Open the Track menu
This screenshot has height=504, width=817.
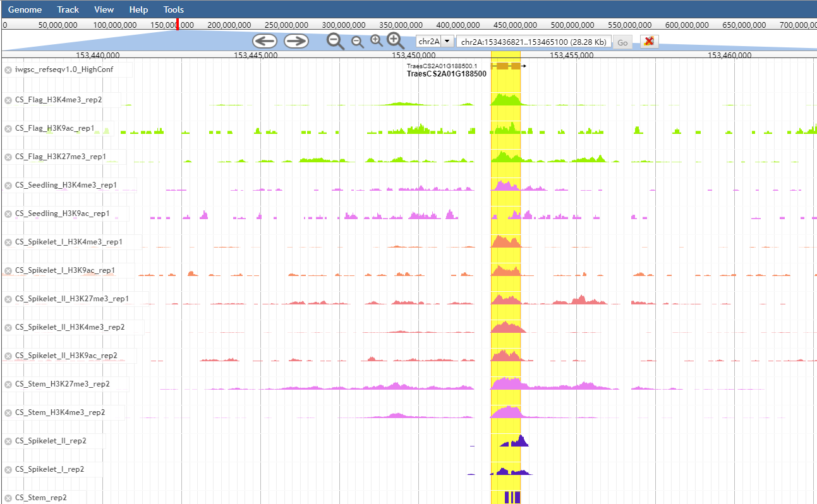click(x=68, y=9)
